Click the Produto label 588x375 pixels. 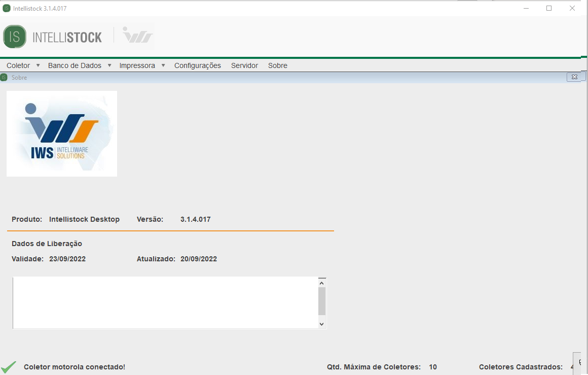click(27, 219)
